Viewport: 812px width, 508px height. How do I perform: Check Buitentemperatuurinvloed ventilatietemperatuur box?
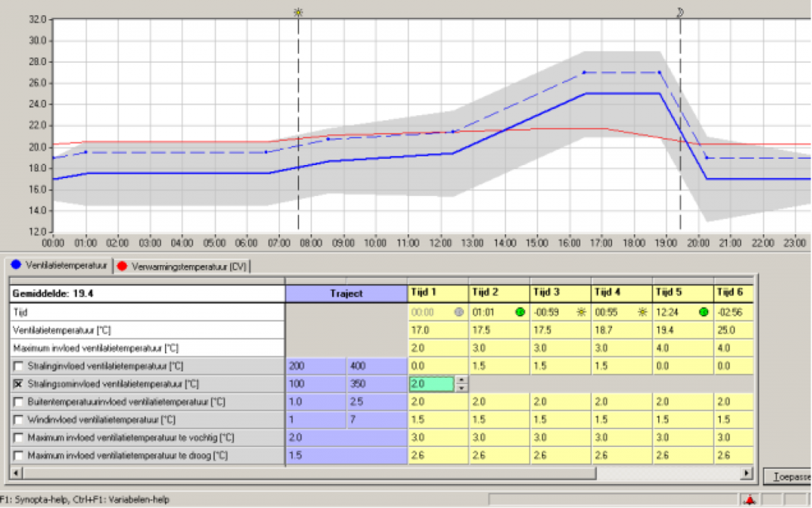[18, 402]
